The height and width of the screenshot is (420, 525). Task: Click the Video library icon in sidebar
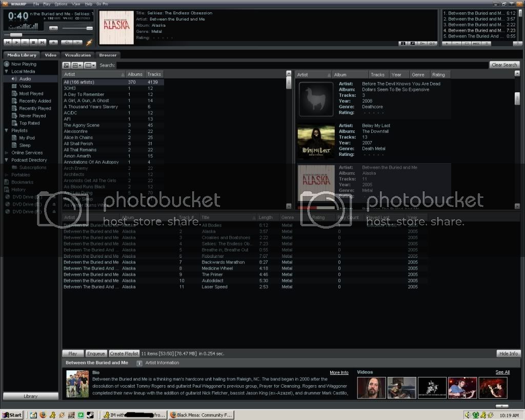pyautogui.click(x=14, y=86)
